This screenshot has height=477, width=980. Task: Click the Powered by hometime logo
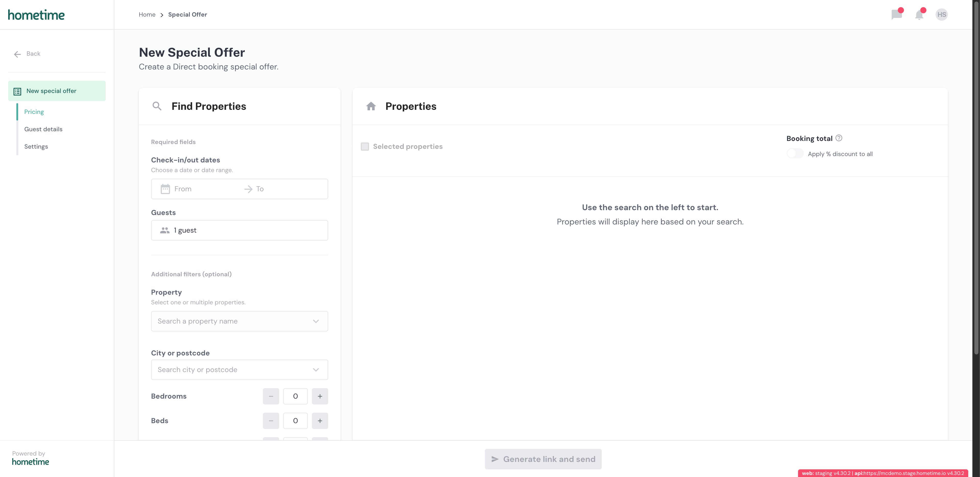30,462
